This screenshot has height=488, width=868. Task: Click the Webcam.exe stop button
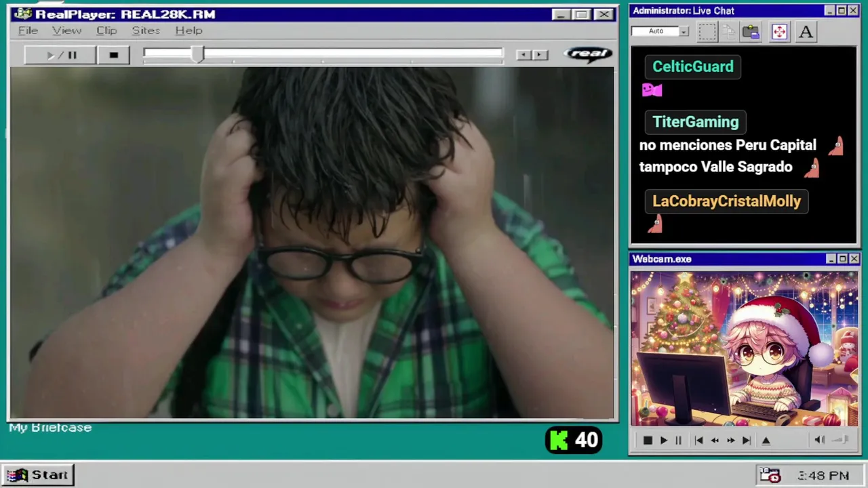pyautogui.click(x=648, y=441)
